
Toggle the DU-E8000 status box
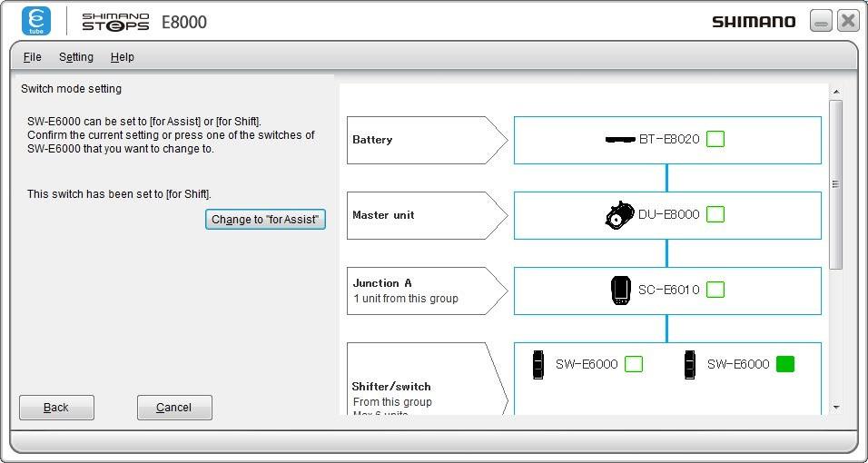715,214
